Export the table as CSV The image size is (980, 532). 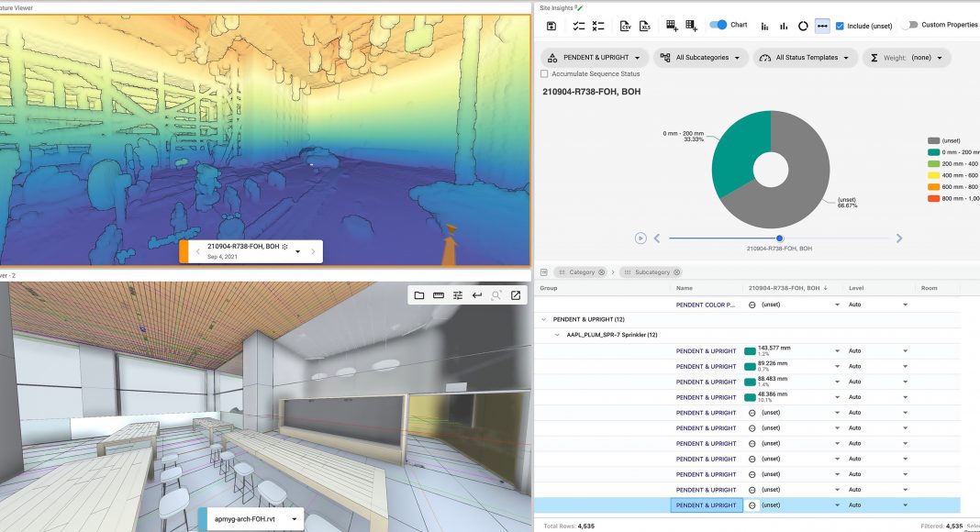(625, 26)
